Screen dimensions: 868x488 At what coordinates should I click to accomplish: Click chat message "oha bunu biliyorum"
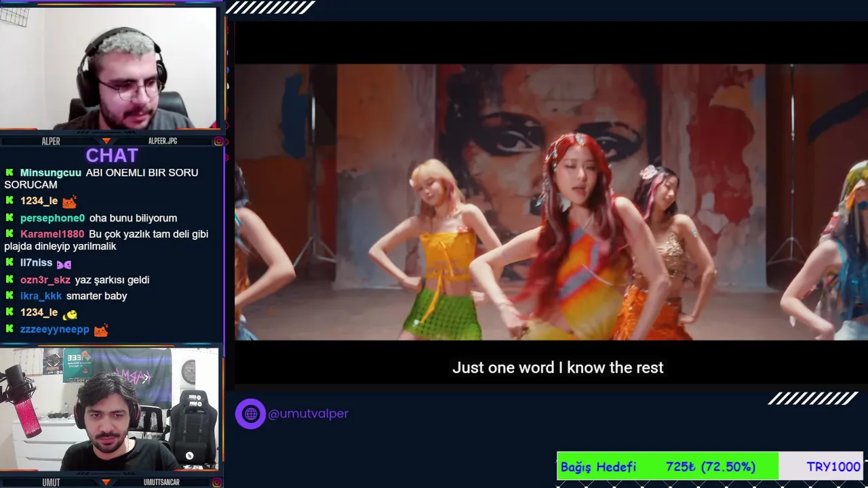click(133, 218)
